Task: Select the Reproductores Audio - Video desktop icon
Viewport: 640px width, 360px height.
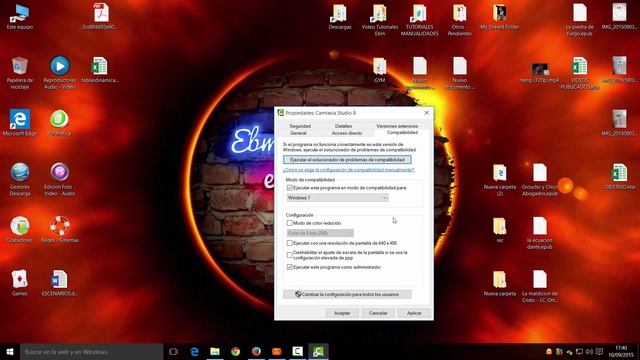Action: 60,73
